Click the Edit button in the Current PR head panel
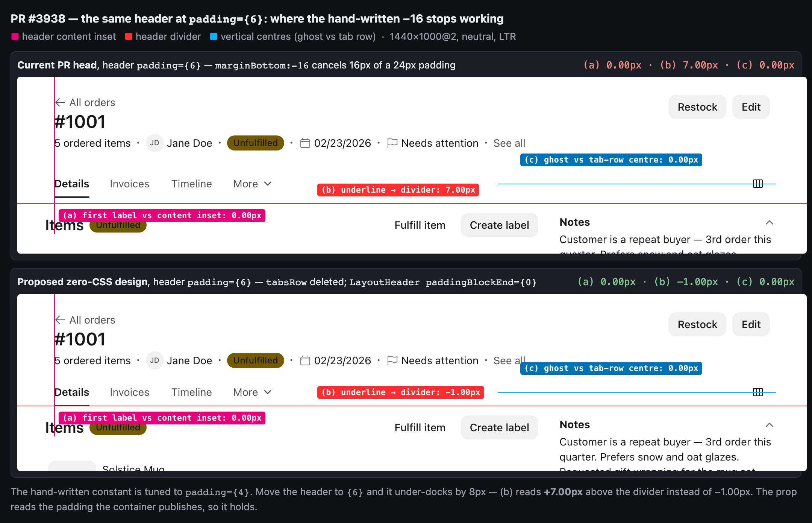 pyautogui.click(x=751, y=107)
